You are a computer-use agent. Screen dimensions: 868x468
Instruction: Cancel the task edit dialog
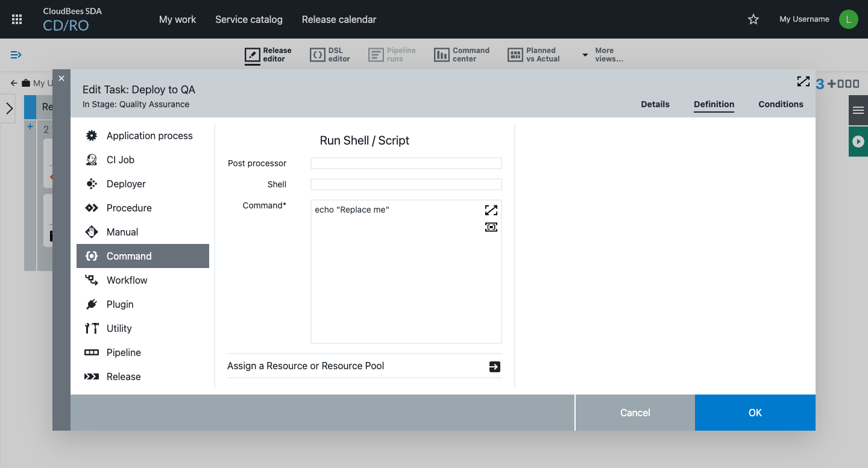click(x=635, y=413)
